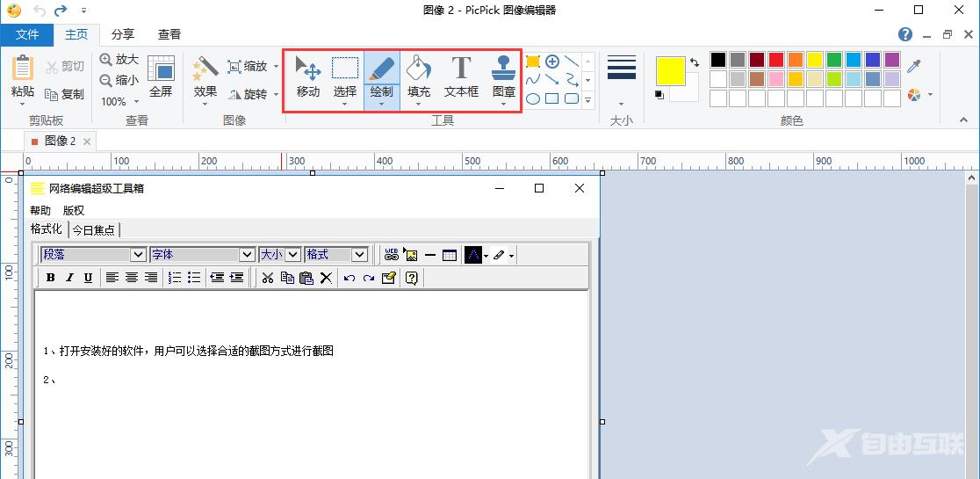980x479 pixels.
Task: Expand the Effects dropdown arrow
Action: 205,105
